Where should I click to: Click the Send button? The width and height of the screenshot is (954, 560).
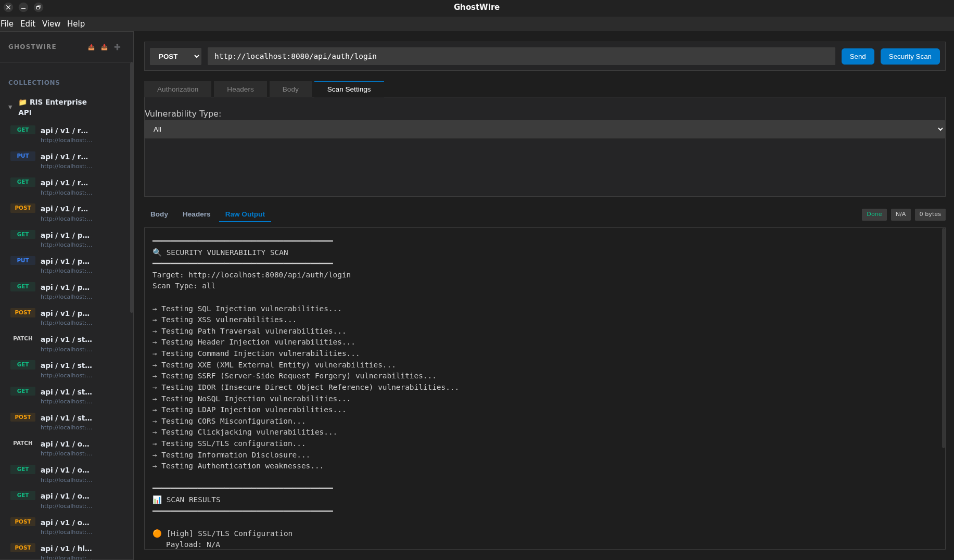858,57
